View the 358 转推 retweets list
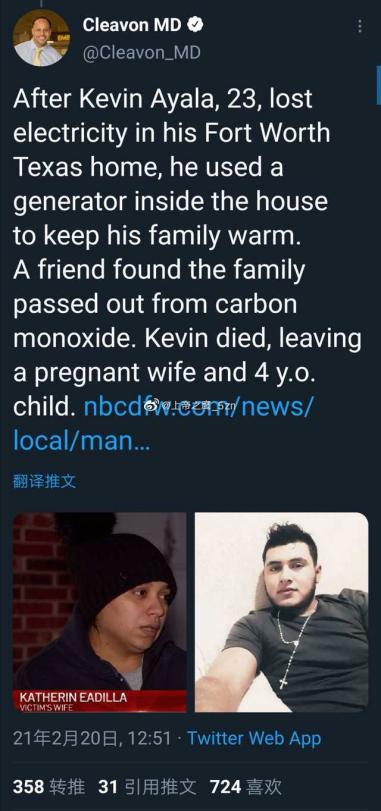Image resolution: width=381 pixels, height=811 pixels. (49, 787)
